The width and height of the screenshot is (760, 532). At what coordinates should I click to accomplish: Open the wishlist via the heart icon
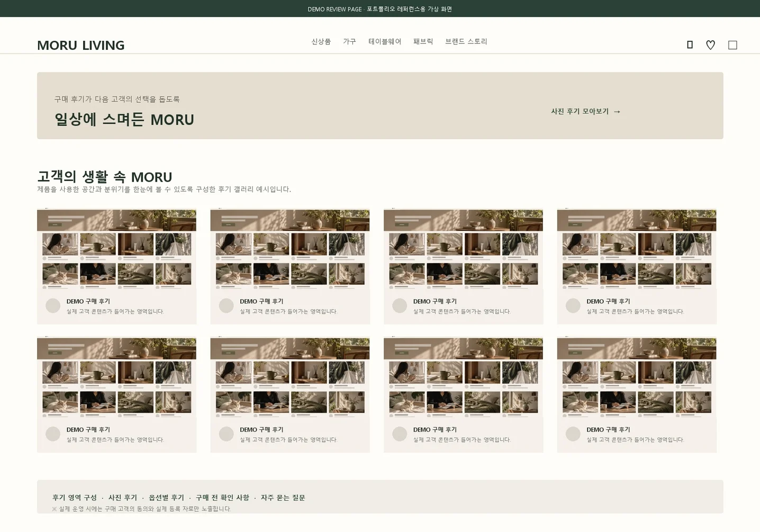click(x=710, y=45)
